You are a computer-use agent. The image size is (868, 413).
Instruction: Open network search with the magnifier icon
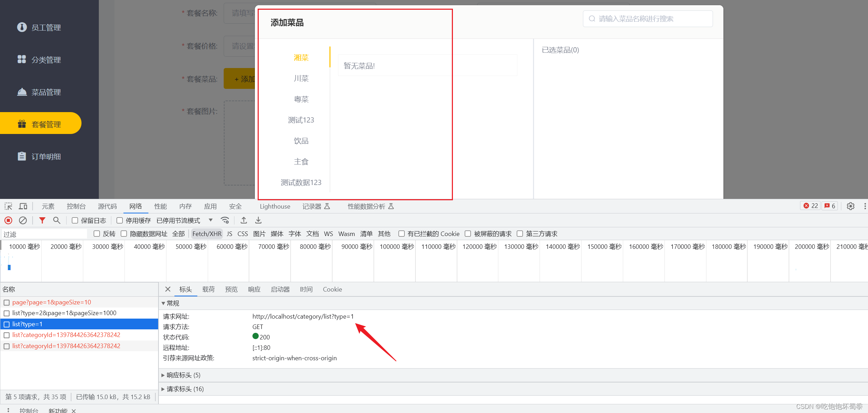tap(57, 220)
